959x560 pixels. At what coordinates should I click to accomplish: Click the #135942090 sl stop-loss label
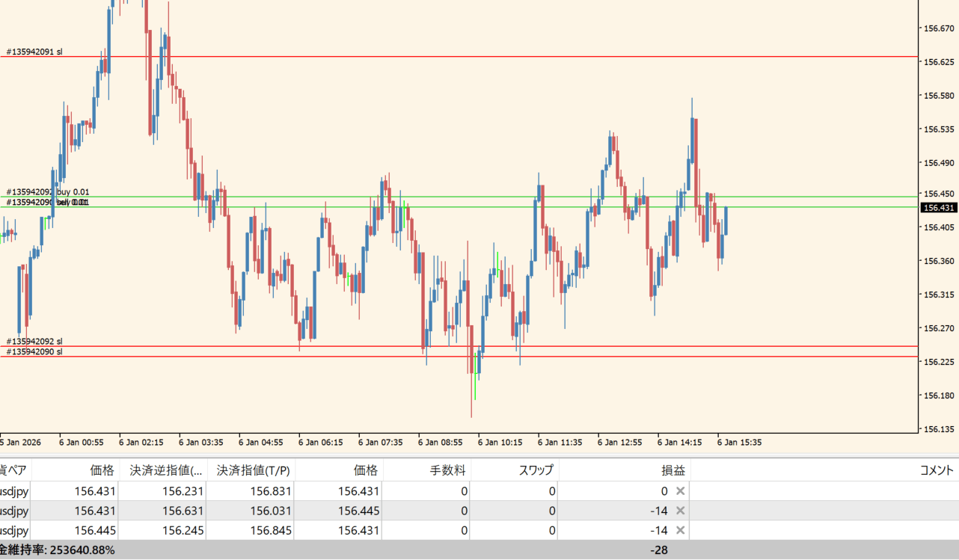[34, 351]
